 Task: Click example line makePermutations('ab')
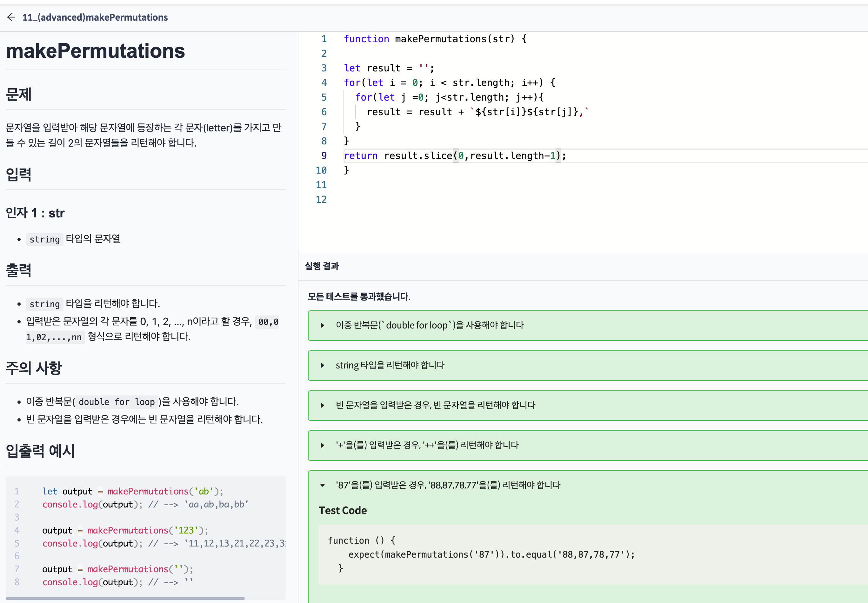pyautogui.click(x=133, y=492)
